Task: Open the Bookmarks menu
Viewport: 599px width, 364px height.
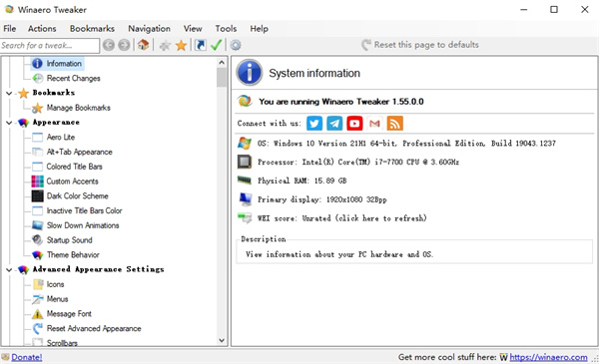Action: [92, 29]
